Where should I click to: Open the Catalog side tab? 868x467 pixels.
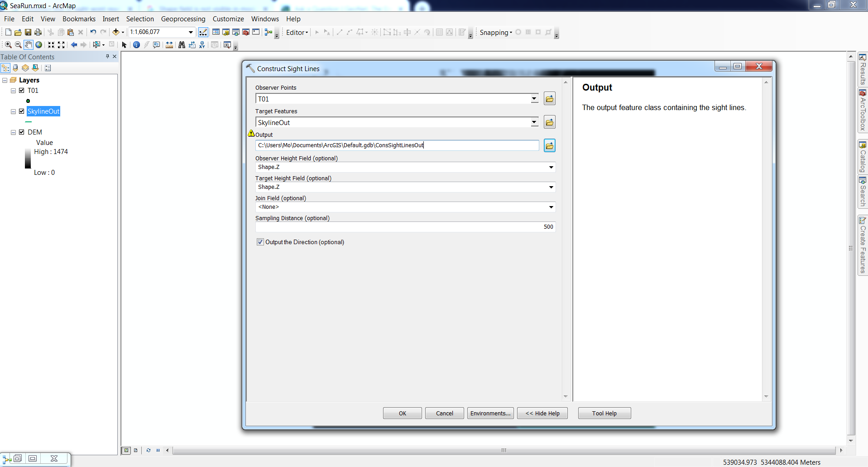(863, 157)
